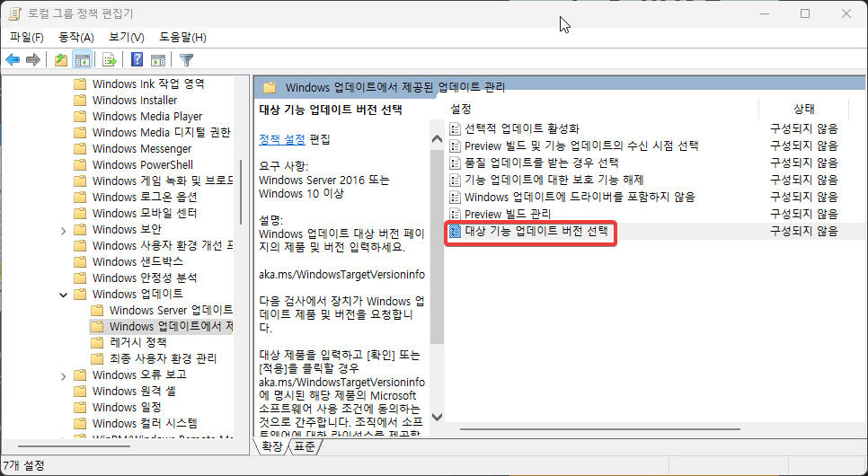Click 구성되지 않음 status of 선택적 업데이트 활성화
Screen dimensions: 868x476
pyautogui.click(x=804, y=129)
